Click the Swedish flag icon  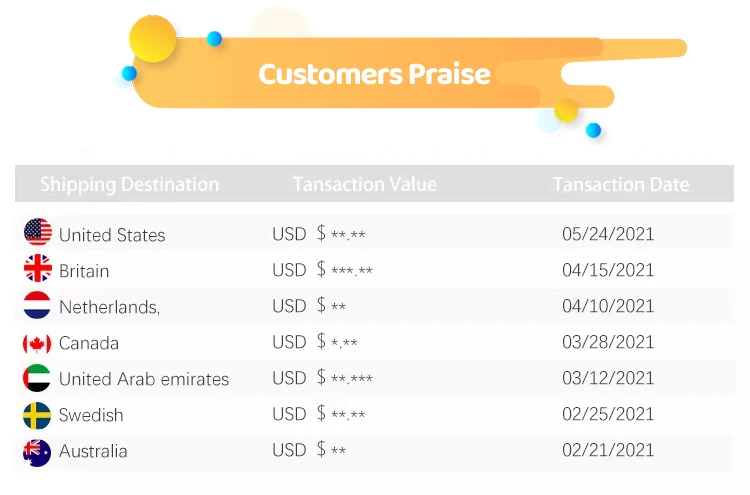click(37, 415)
